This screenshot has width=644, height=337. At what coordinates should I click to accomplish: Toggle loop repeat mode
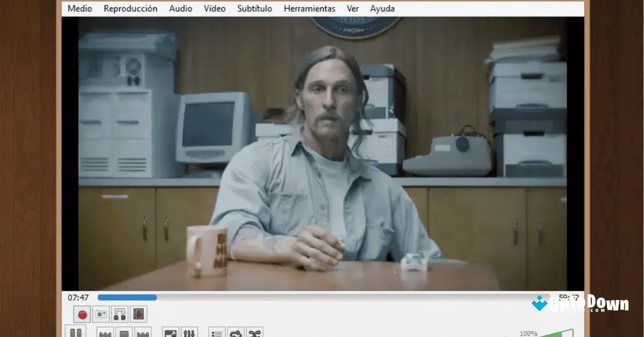235,333
